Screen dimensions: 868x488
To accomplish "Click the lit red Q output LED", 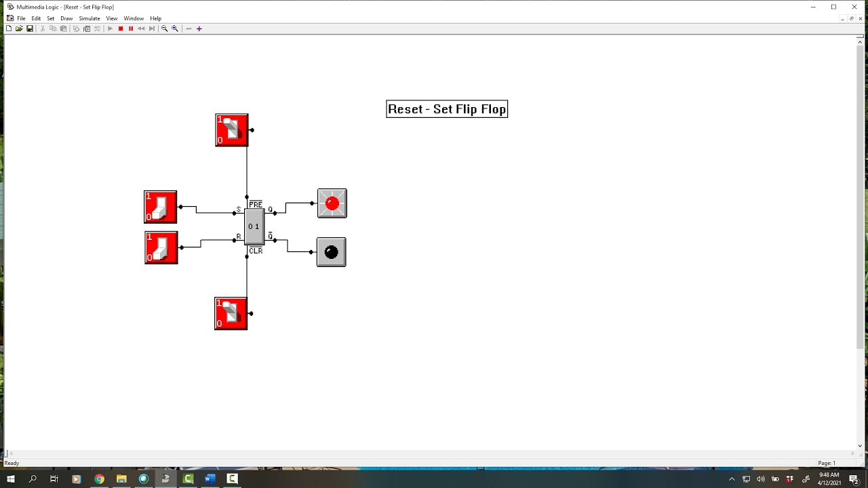I will point(332,203).
